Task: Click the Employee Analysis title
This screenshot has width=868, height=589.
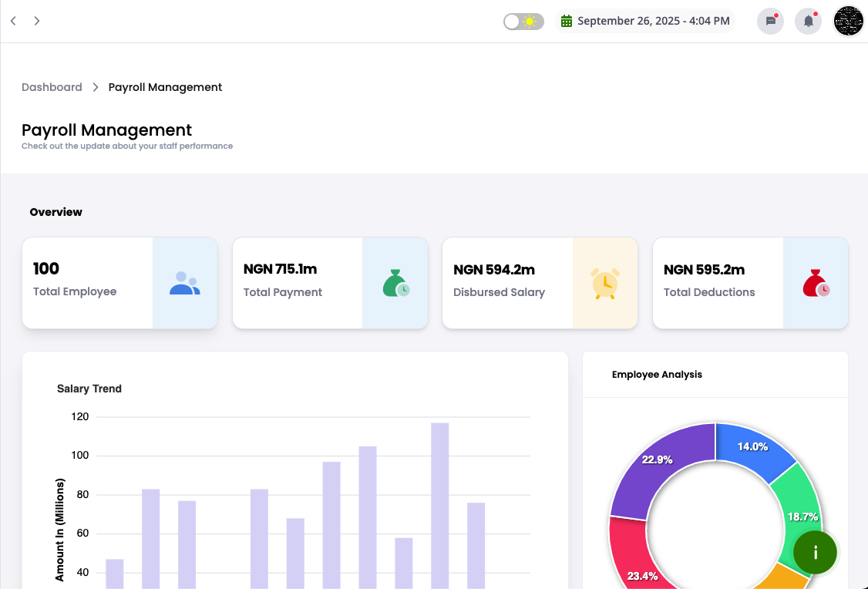Action: point(657,375)
